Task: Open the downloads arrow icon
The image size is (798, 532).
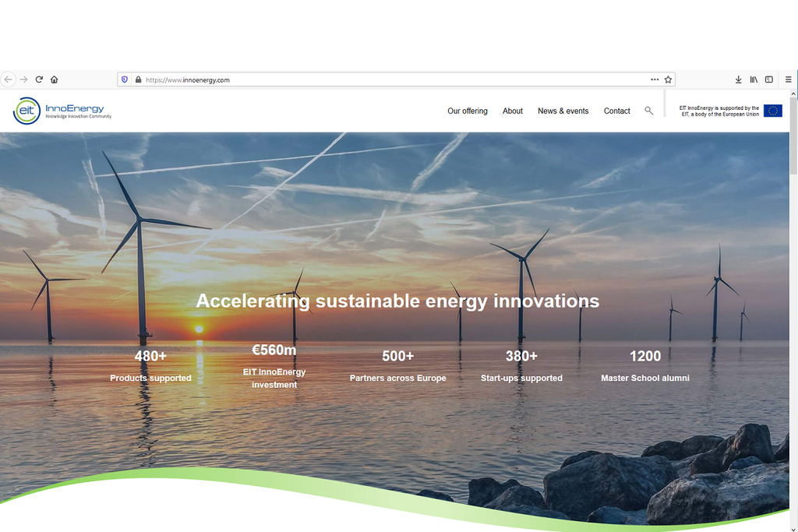Action: [738, 79]
